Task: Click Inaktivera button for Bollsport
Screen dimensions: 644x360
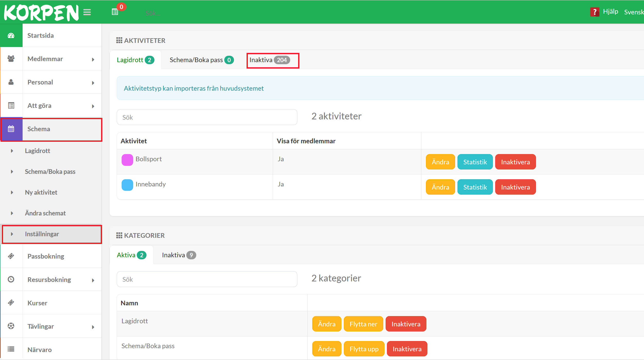Action: pos(515,162)
